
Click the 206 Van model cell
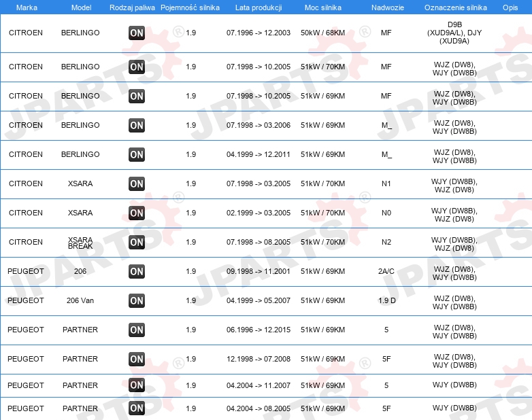(80, 300)
